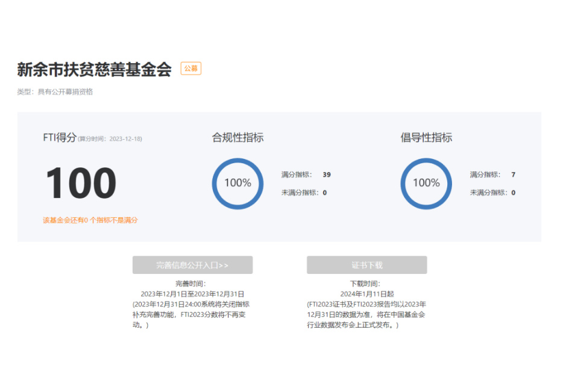This screenshot has height=392, width=566.
Task: Click the 证书下载 button
Action: click(366, 265)
